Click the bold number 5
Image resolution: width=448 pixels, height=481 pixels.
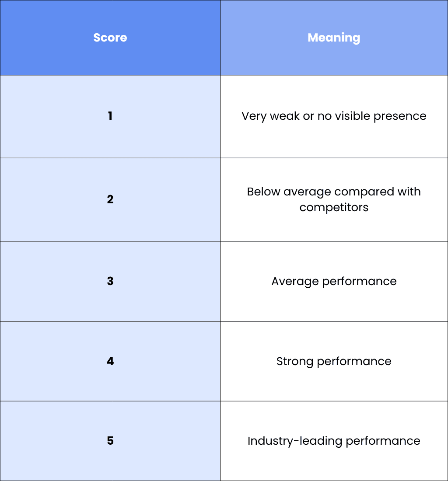pyautogui.click(x=110, y=441)
